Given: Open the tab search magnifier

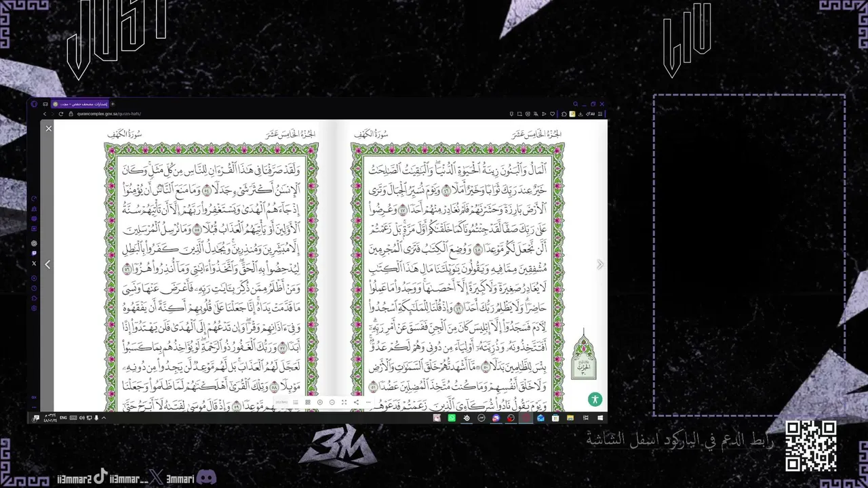Looking at the screenshot, I should point(576,104).
